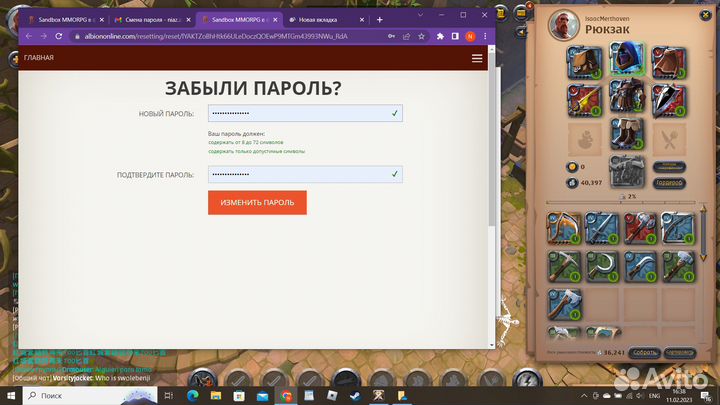Screen dimensions: 720x405
Task: Select the skinning knife in inventory
Action: pyautogui.click(x=640, y=266)
